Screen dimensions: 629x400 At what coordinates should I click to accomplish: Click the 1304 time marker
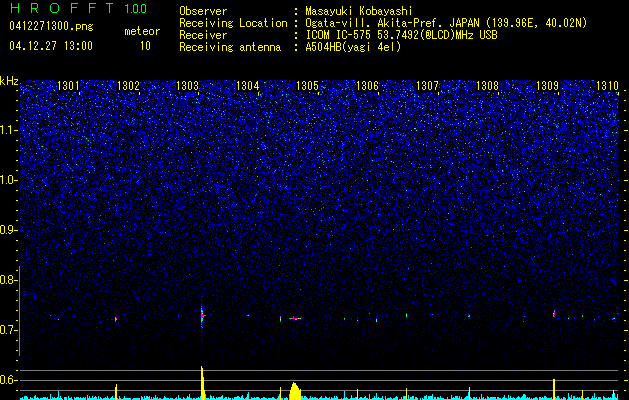(x=248, y=86)
